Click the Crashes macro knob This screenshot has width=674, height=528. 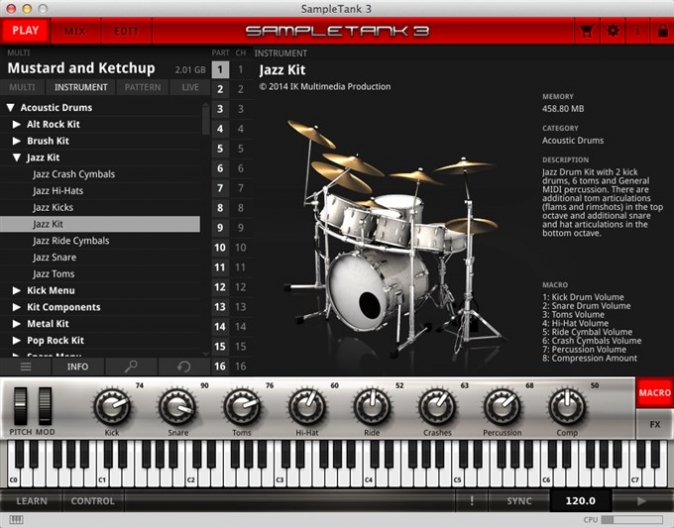[x=437, y=407]
